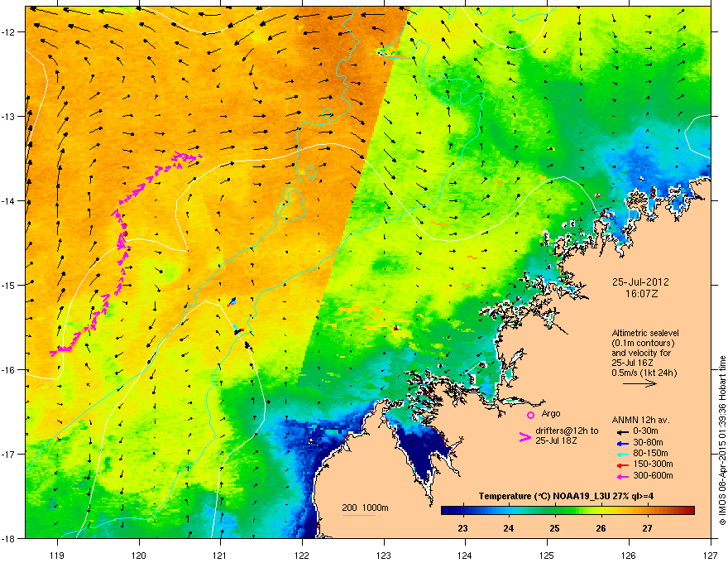Click the black 0-30m arrow legend symbol
The height and width of the screenshot is (563, 728).
coord(622,431)
